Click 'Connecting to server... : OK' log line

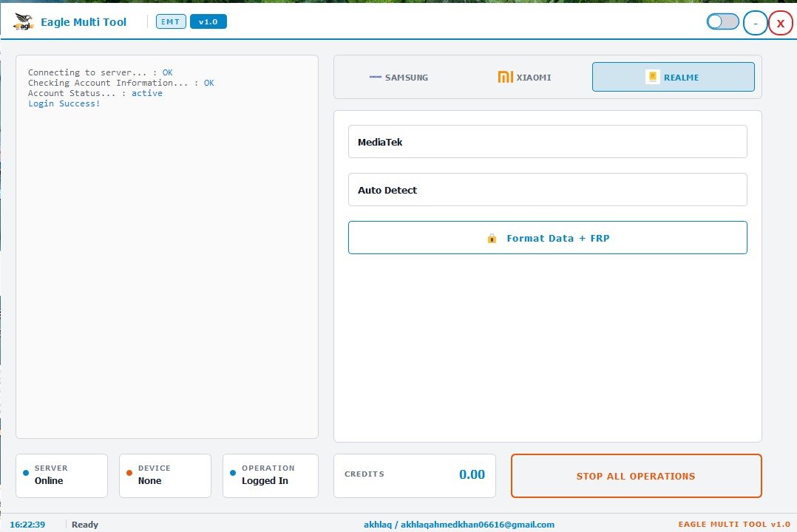pos(100,72)
